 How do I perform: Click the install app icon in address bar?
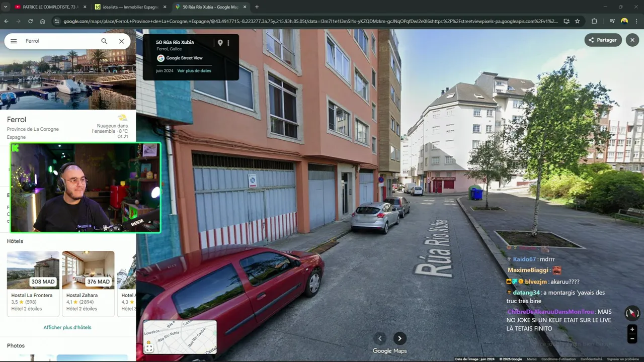[567, 21]
